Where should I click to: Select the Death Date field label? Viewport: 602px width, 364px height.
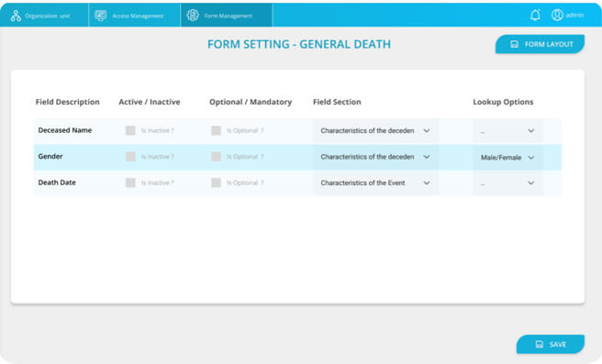[x=57, y=182]
